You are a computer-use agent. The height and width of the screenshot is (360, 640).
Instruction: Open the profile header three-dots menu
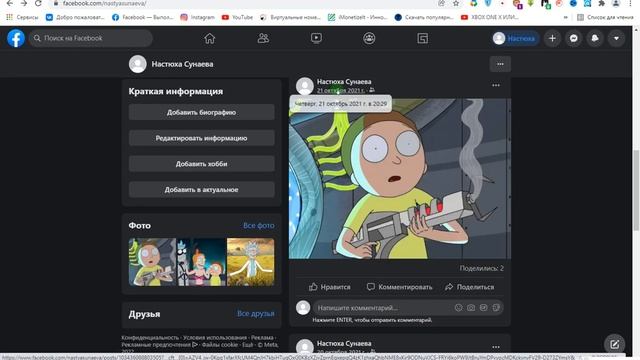pyautogui.click(x=500, y=64)
